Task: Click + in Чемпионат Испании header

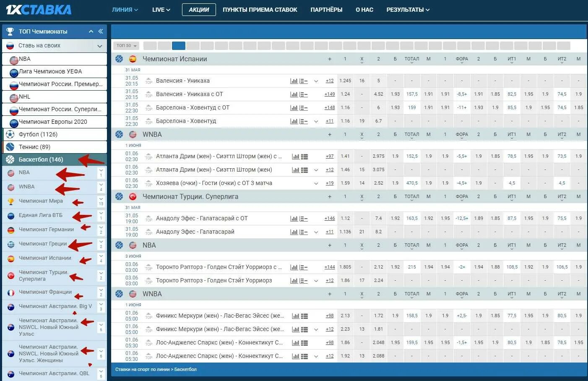Action: [x=330, y=59]
